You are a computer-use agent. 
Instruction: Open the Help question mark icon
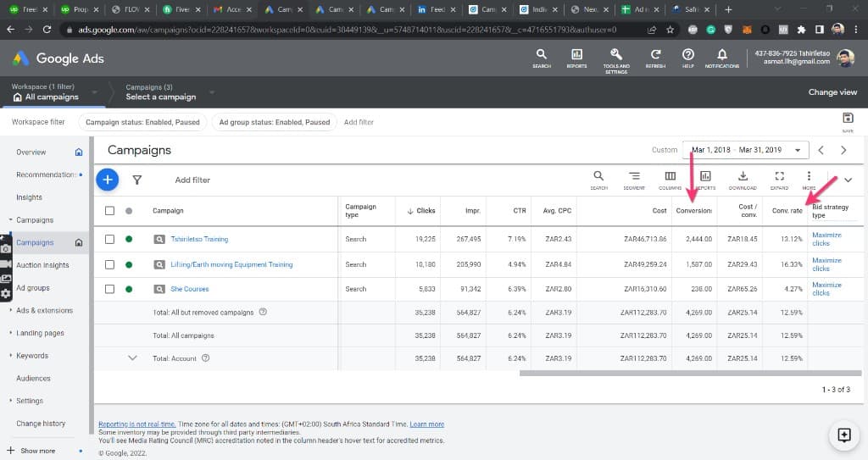[x=688, y=58]
